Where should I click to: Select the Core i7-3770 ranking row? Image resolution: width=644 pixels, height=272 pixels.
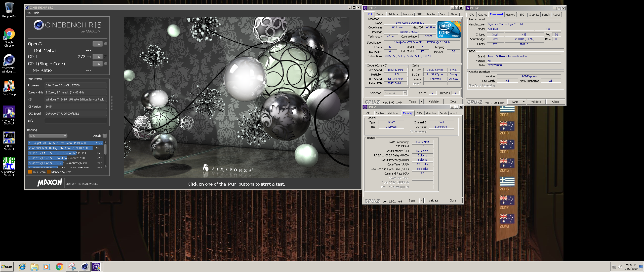tap(66, 158)
